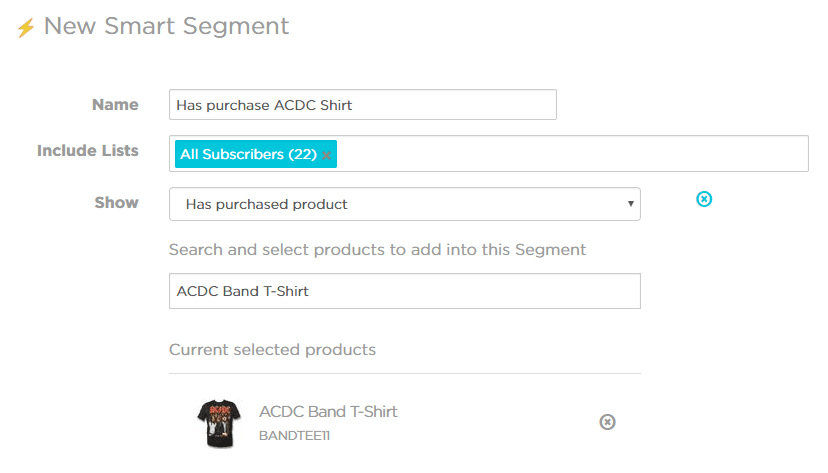This screenshot has width=828, height=473.
Task: Click the product search input box
Action: 404,292
